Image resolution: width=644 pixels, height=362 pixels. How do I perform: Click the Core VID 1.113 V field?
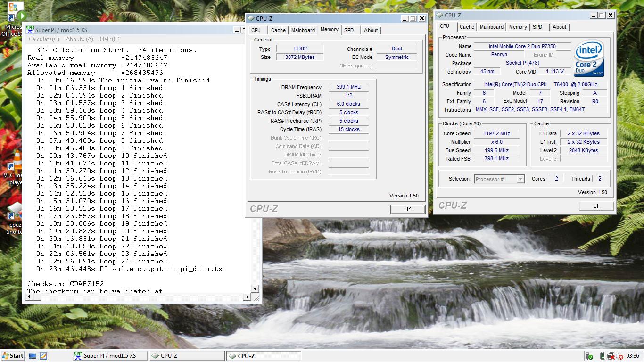(x=554, y=72)
